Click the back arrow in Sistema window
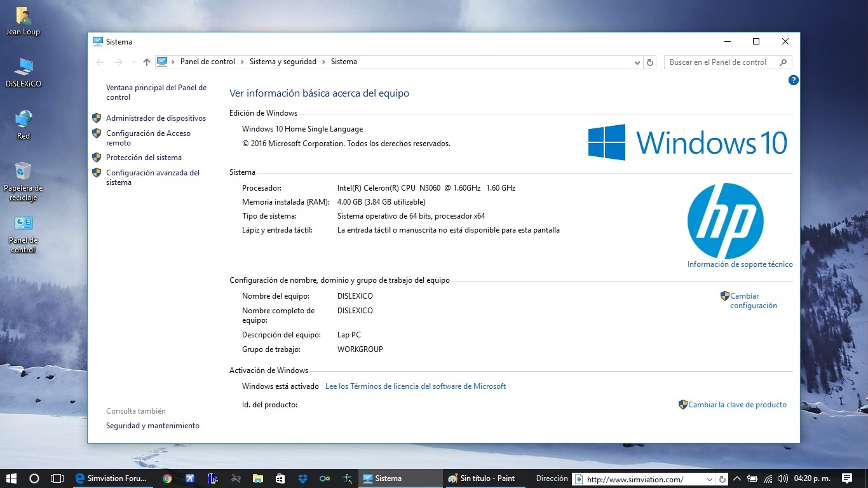Screen dimensions: 868x488 (100, 62)
